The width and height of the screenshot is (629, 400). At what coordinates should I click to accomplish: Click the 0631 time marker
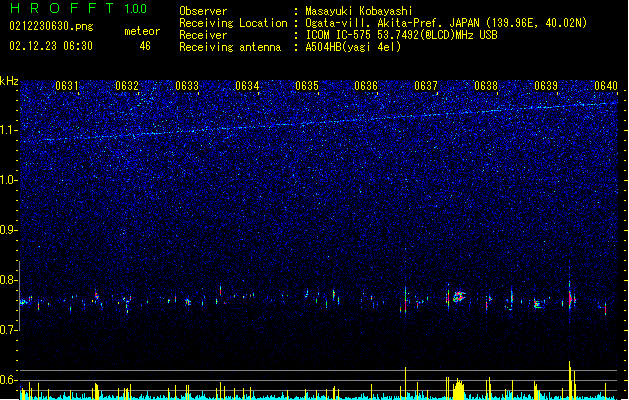pyautogui.click(x=67, y=86)
